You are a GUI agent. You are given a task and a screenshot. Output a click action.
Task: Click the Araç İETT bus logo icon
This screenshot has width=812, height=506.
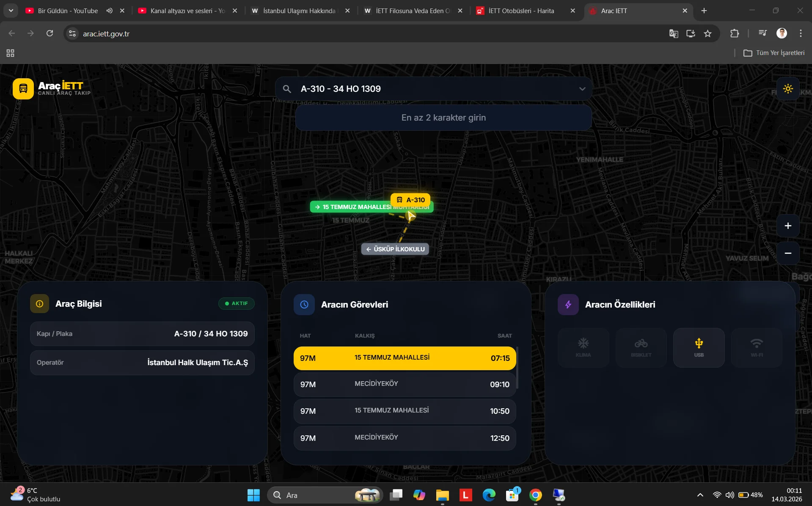coord(23,89)
